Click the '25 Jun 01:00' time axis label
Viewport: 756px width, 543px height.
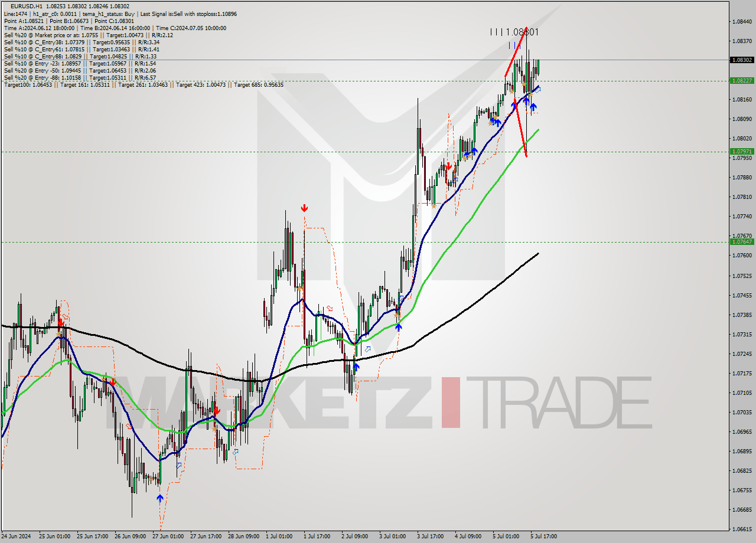point(54,537)
